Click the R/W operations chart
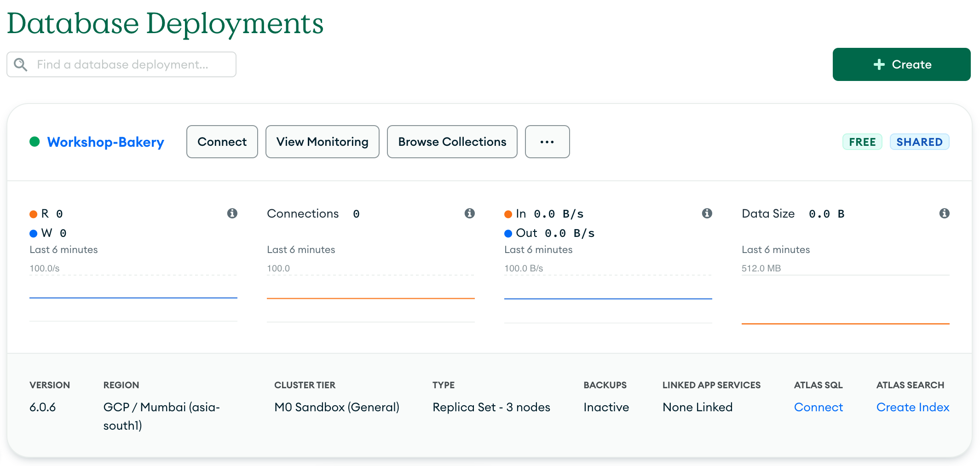 (133, 298)
